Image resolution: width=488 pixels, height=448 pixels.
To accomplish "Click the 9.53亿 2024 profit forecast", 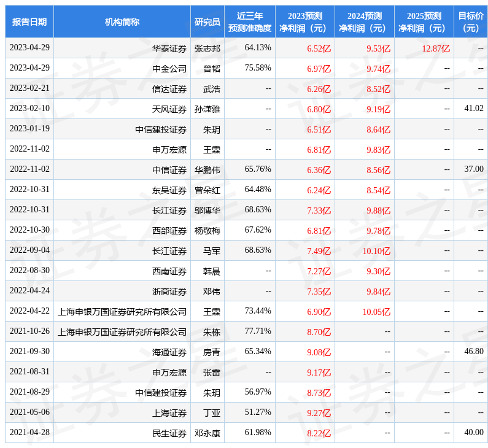I will (x=378, y=48).
